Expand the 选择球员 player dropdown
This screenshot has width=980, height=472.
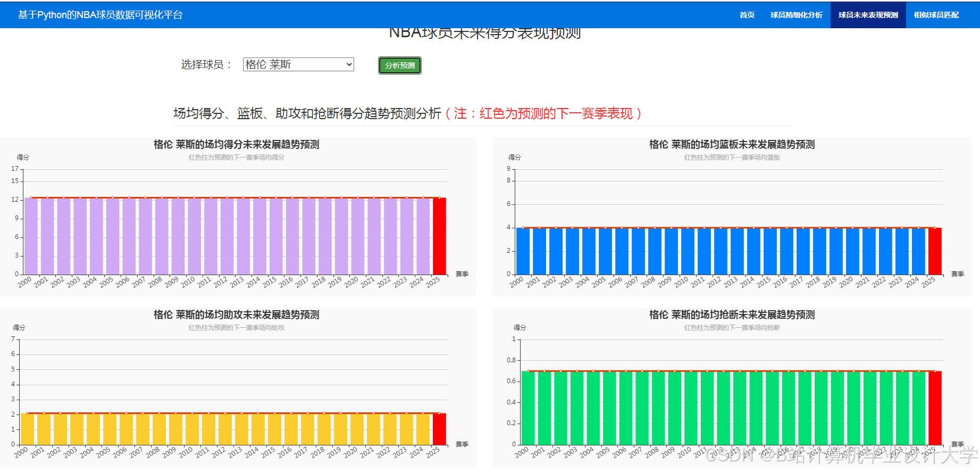298,64
